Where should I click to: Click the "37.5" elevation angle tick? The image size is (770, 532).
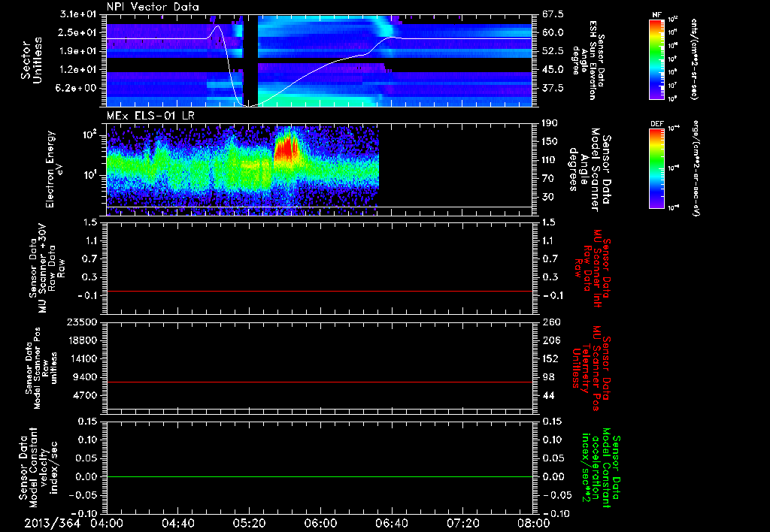coord(553,89)
